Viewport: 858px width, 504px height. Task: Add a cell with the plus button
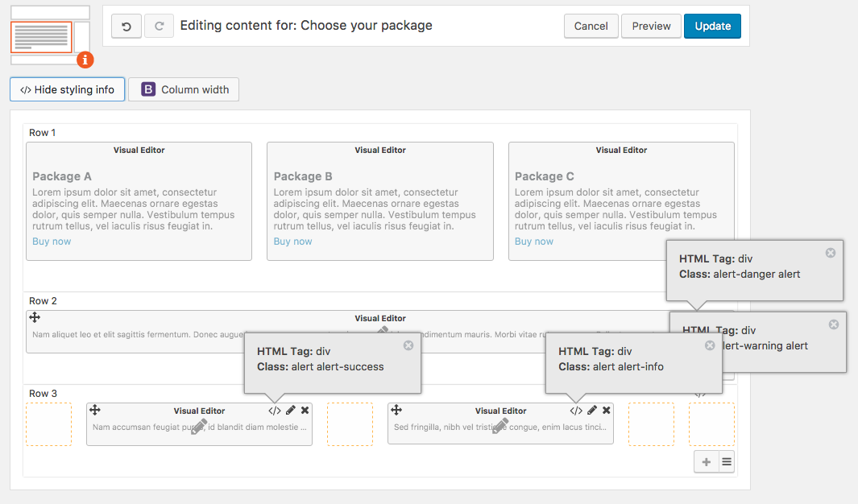[x=707, y=461]
